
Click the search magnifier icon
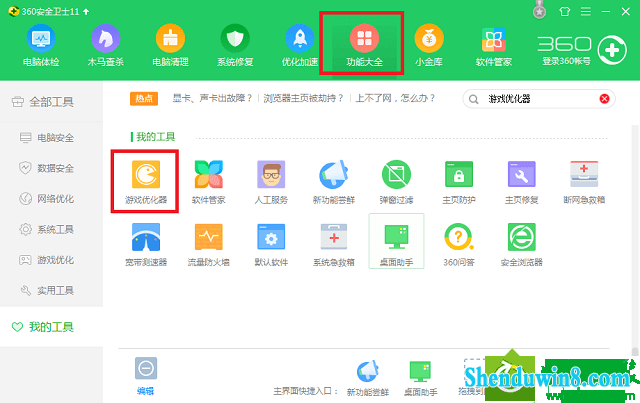click(x=473, y=99)
